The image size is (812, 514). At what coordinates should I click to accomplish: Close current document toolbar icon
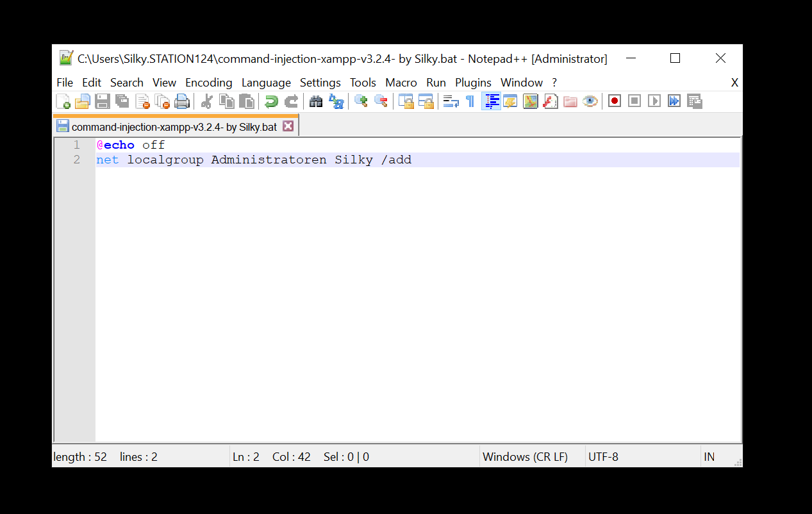(142, 101)
